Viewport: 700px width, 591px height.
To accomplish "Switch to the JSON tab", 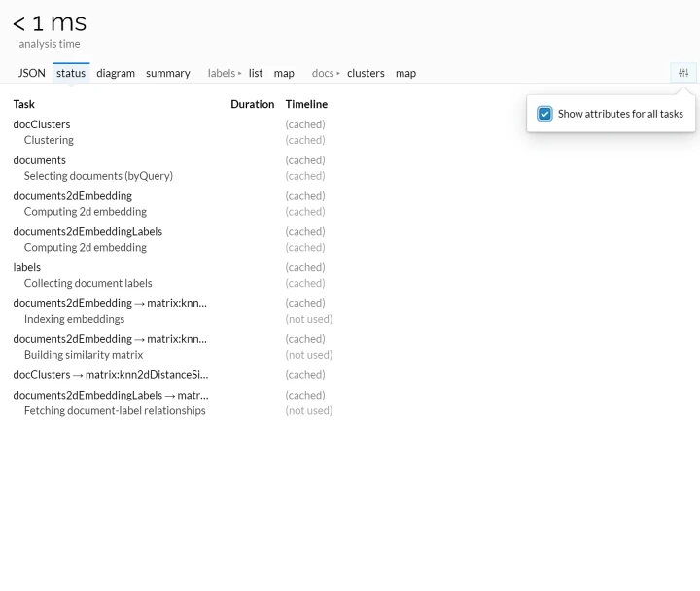I will point(32,73).
